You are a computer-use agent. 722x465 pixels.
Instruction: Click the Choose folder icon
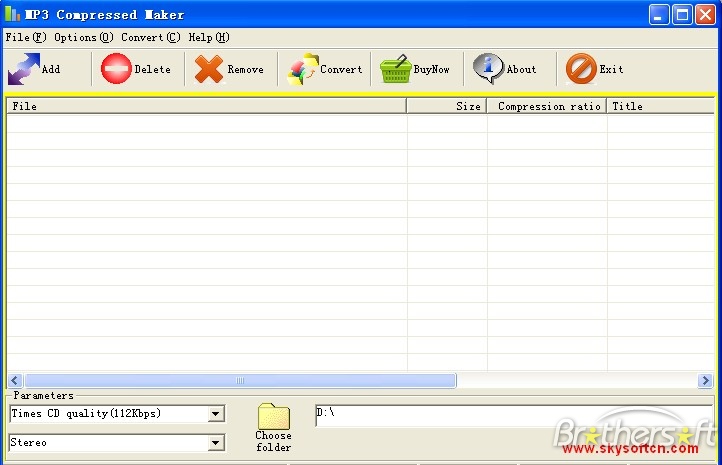click(273, 417)
